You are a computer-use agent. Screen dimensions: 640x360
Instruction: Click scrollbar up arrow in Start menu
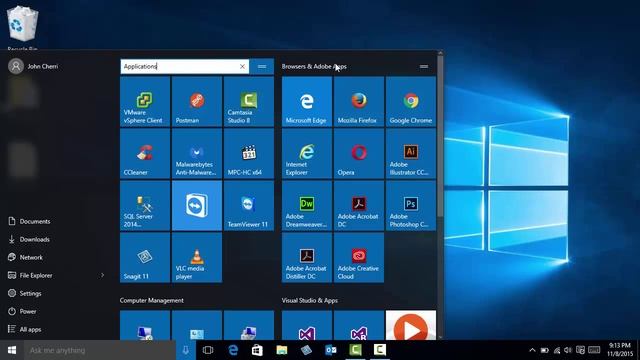[440, 53]
